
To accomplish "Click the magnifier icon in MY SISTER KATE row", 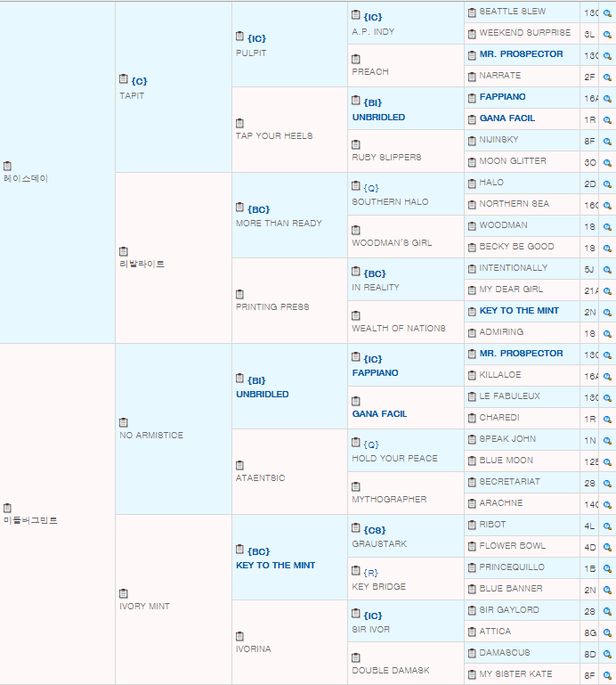I will (607, 676).
